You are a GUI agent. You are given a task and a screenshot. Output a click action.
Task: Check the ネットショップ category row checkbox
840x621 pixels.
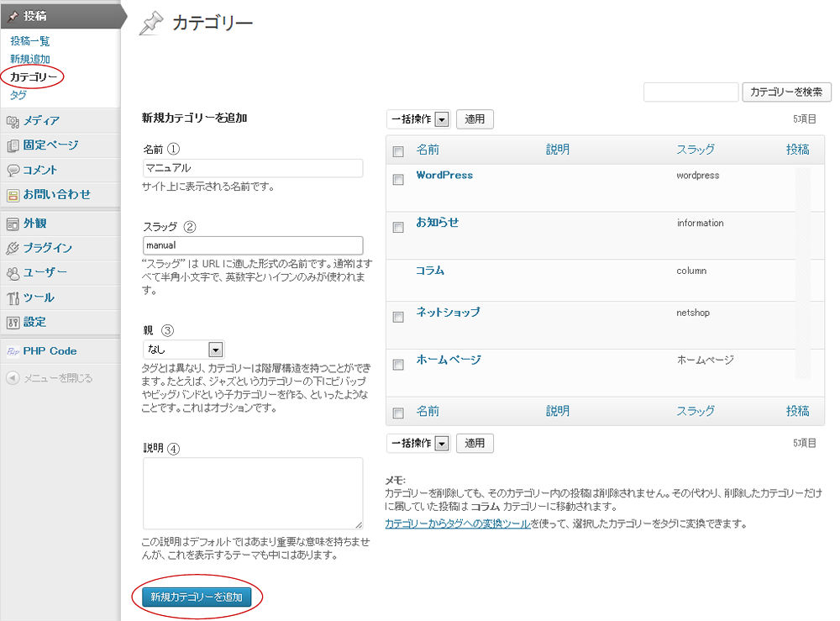tap(398, 317)
